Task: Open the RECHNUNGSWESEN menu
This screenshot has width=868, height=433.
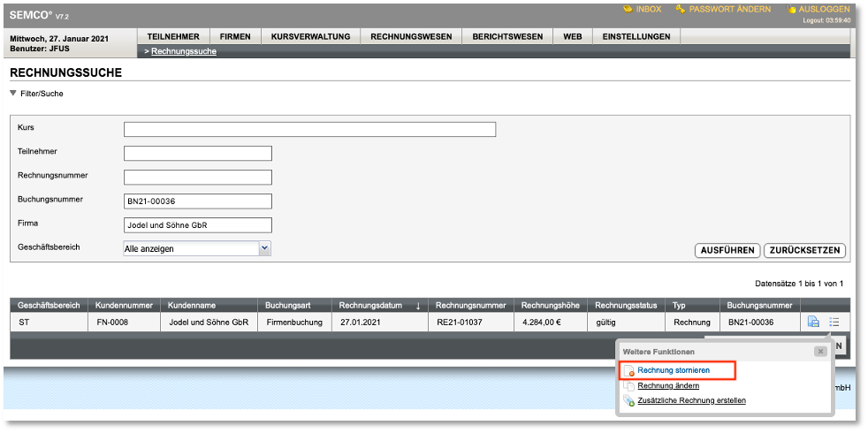Action: tap(411, 36)
